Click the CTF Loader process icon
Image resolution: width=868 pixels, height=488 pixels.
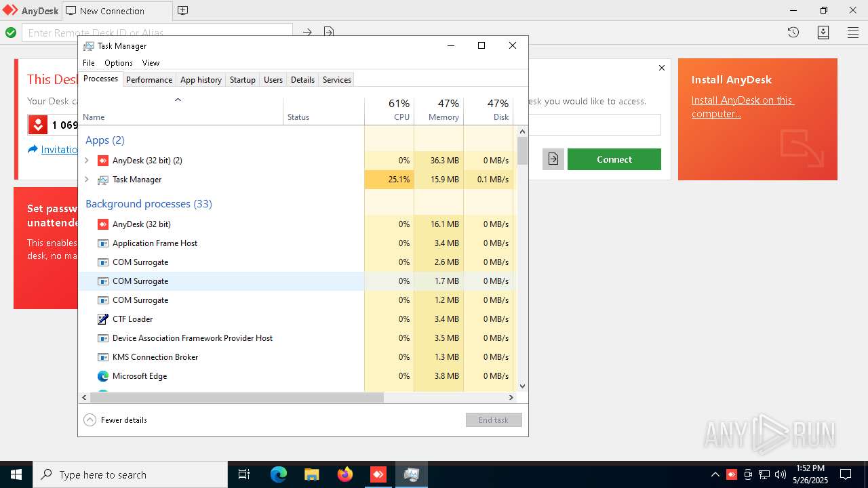(x=103, y=319)
